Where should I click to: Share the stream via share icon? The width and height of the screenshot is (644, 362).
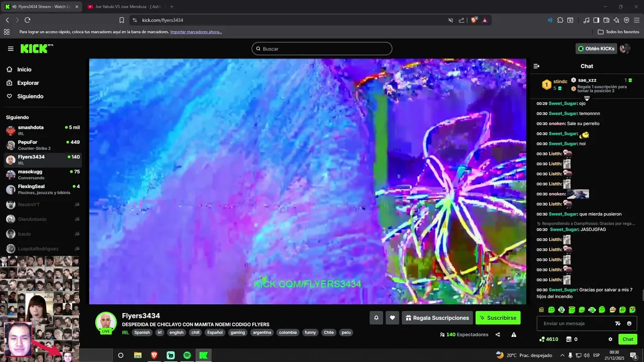[498, 334]
